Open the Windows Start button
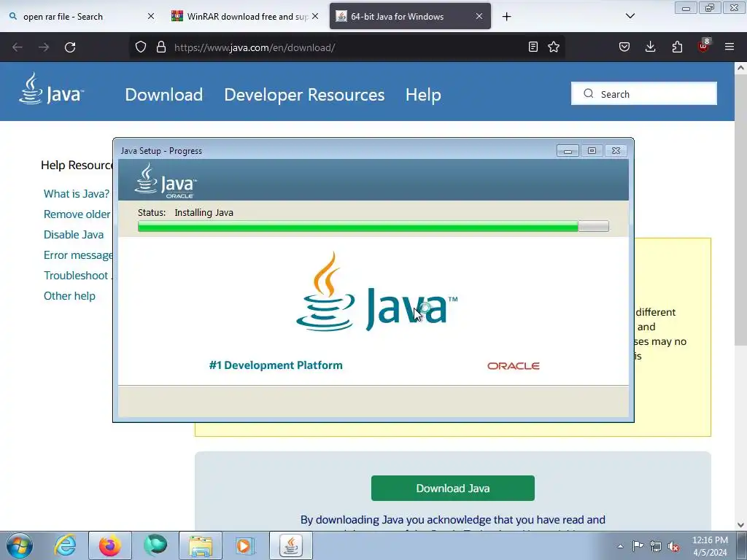This screenshot has height=560, width=747. (x=19, y=545)
